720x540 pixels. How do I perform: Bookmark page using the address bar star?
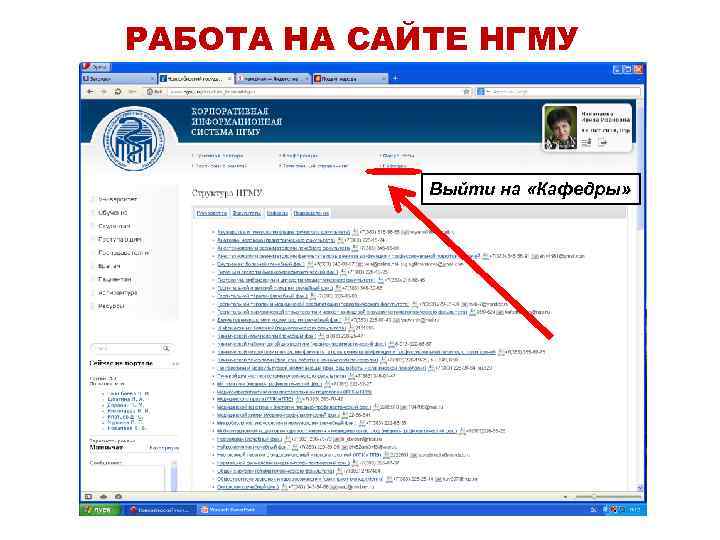click(x=466, y=91)
